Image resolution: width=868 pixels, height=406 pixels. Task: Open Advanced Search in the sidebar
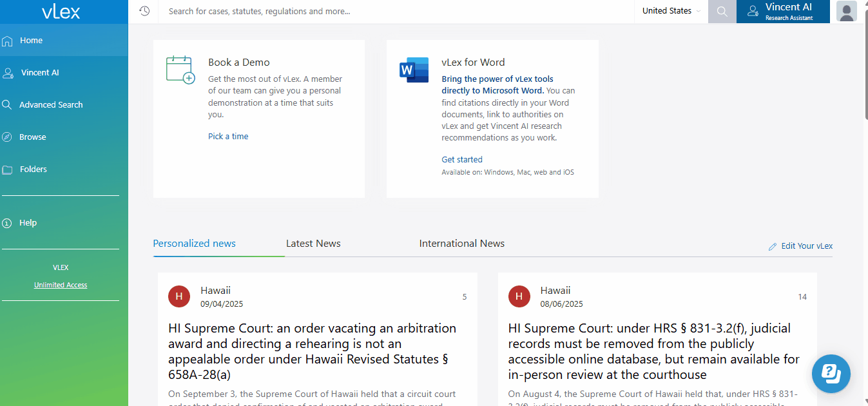pos(51,105)
